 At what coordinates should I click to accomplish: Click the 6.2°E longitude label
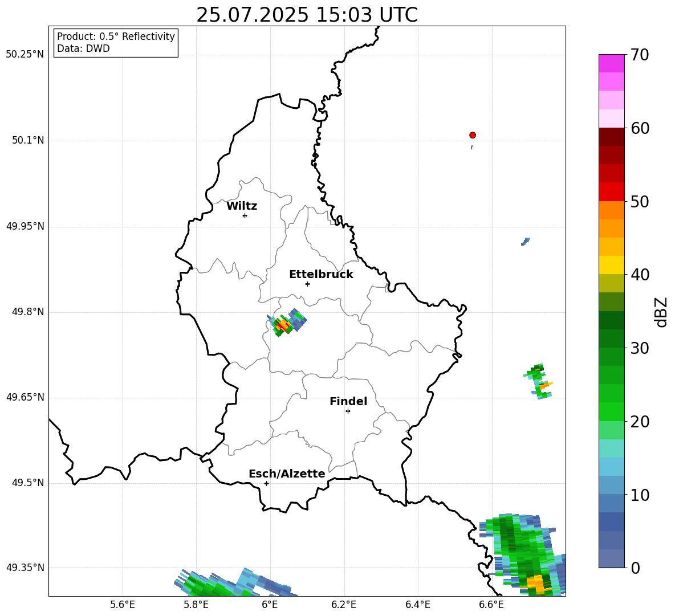pyautogui.click(x=344, y=605)
